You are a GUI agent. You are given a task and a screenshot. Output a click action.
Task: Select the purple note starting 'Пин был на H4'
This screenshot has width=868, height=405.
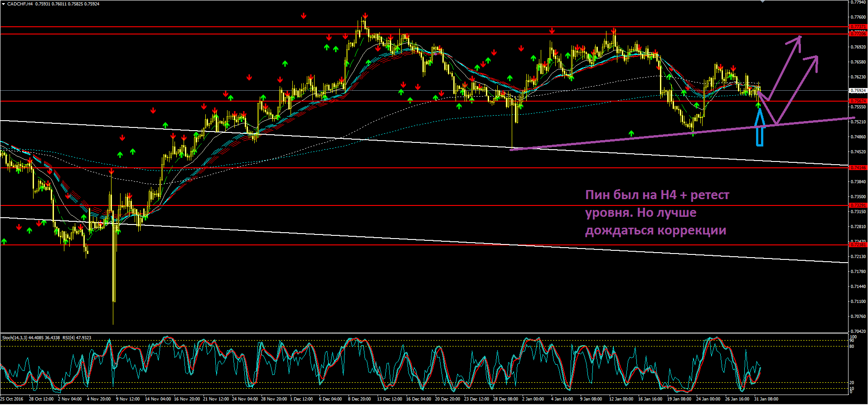click(657, 213)
